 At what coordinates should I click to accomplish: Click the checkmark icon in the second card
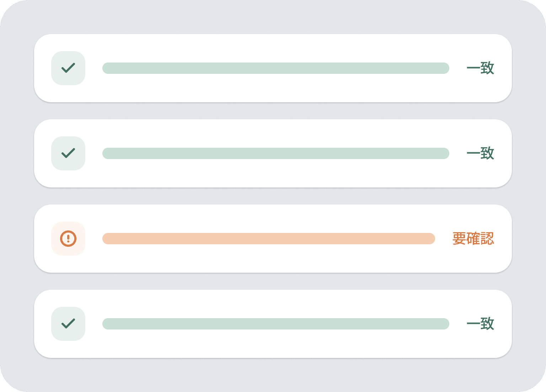click(68, 153)
